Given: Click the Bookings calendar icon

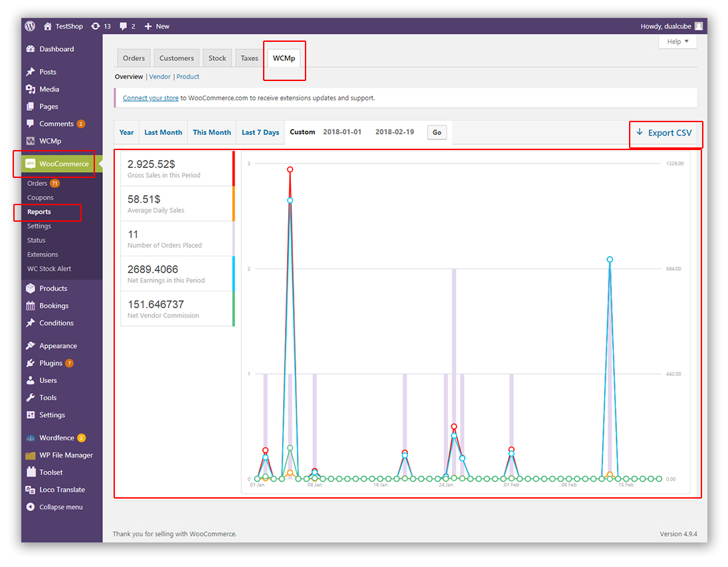Looking at the screenshot, I should (x=31, y=305).
